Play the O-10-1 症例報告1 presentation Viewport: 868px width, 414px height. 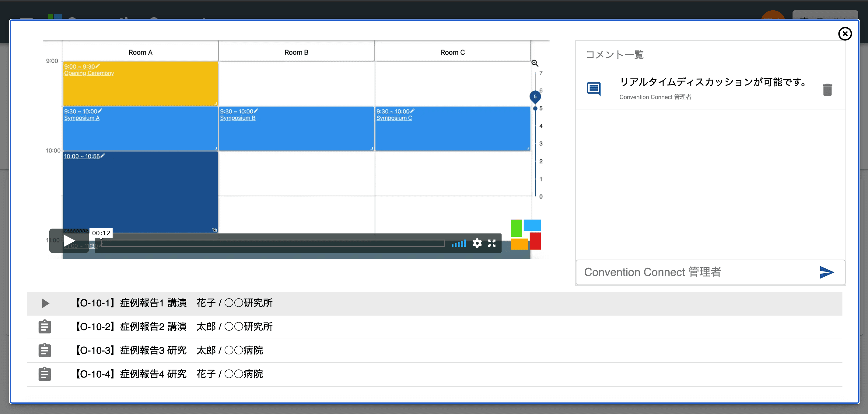point(45,303)
